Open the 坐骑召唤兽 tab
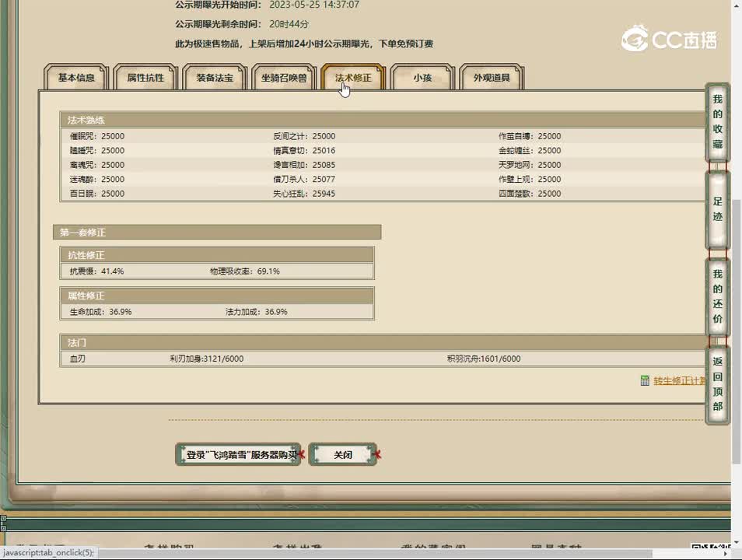 point(284,78)
